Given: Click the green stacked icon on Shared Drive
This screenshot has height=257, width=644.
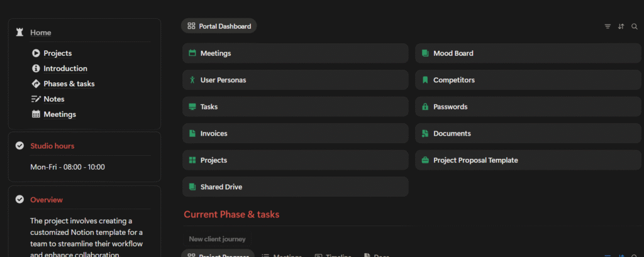Looking at the screenshot, I should (192, 187).
